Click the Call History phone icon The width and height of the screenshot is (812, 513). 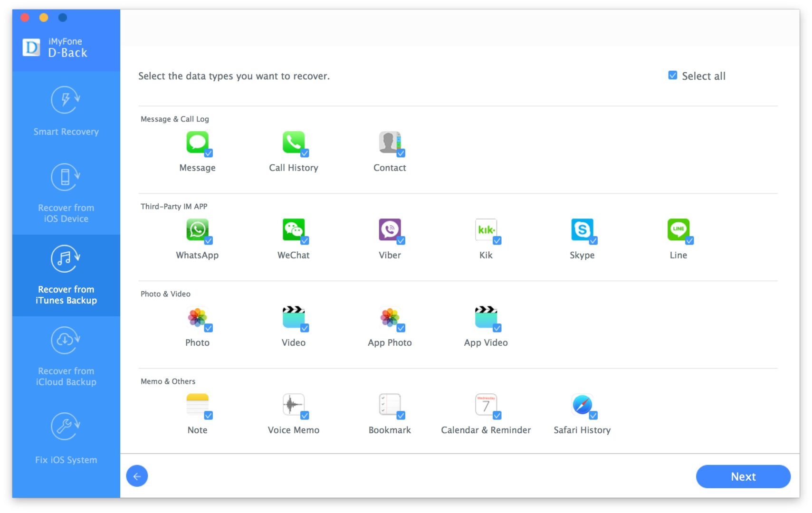[294, 142]
